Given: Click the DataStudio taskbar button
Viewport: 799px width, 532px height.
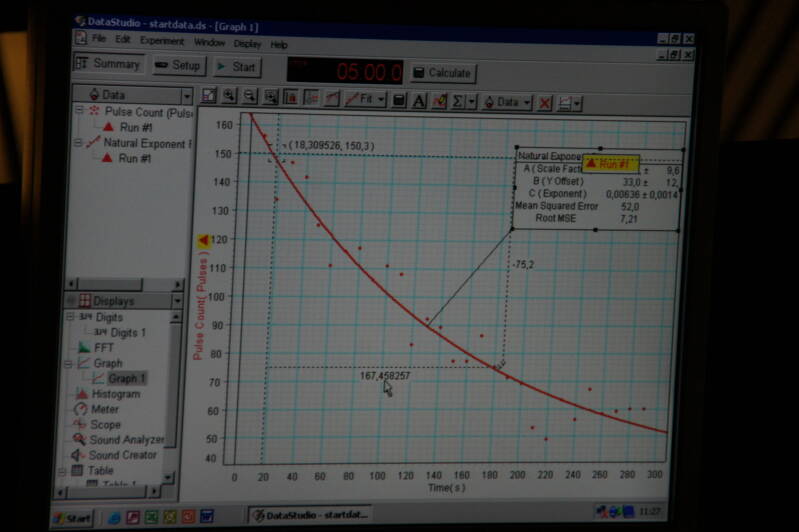Looking at the screenshot, I should pyautogui.click(x=311, y=515).
